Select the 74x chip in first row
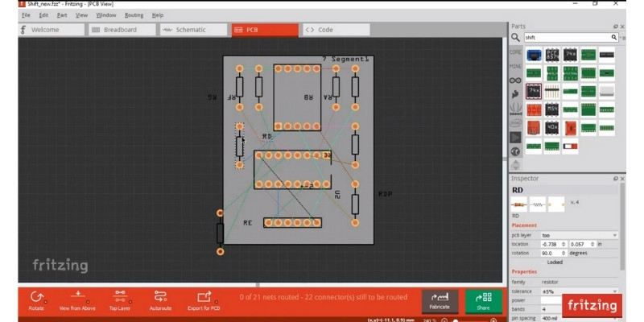Image resolution: width=644 pixels, height=322 pixels. pos(570,55)
